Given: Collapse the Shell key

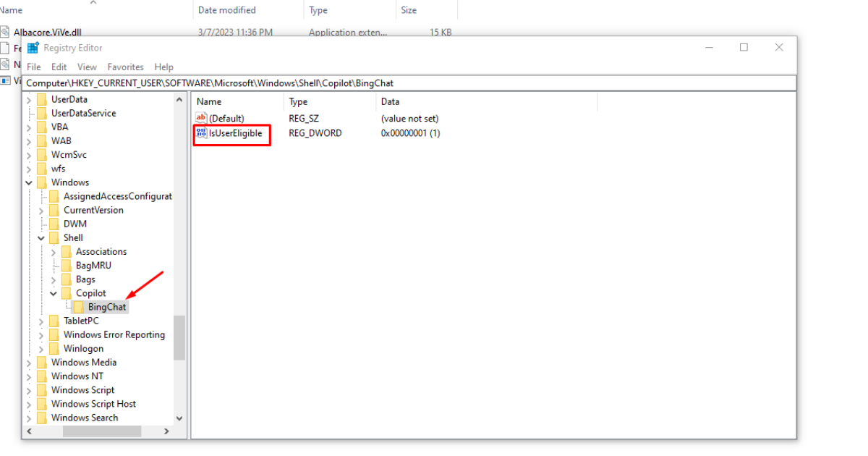Looking at the screenshot, I should [x=41, y=237].
